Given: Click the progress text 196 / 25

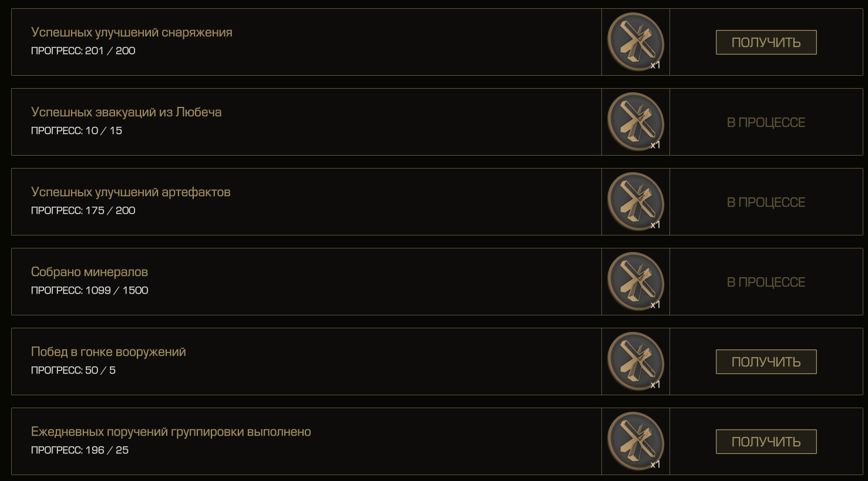Looking at the screenshot, I should pyautogui.click(x=107, y=450).
